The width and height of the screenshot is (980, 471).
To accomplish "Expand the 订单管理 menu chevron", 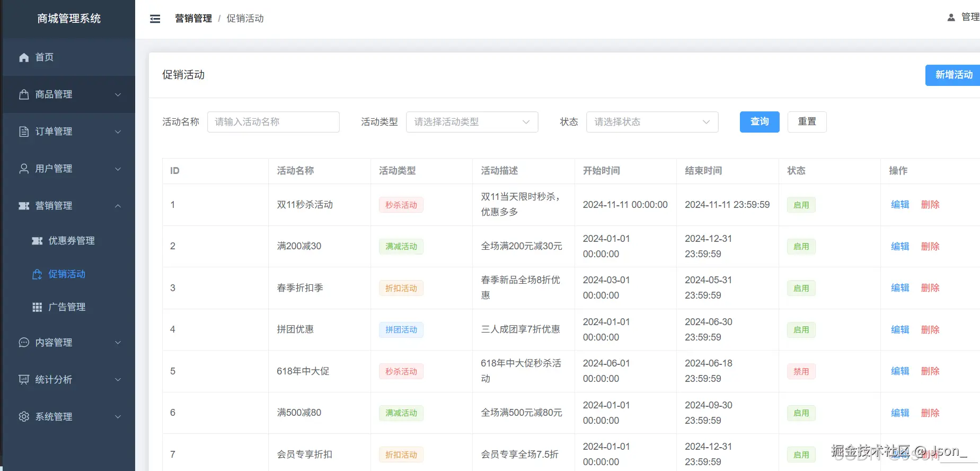I will [x=118, y=132].
